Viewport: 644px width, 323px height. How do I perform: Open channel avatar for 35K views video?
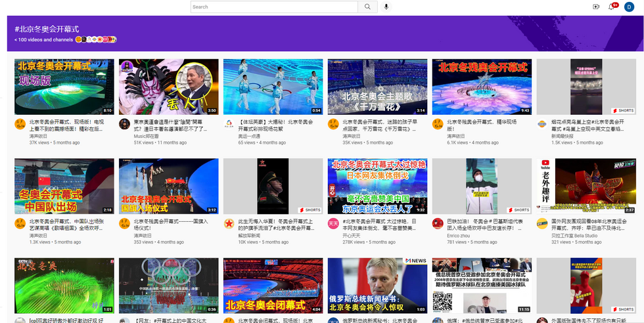[333, 124]
